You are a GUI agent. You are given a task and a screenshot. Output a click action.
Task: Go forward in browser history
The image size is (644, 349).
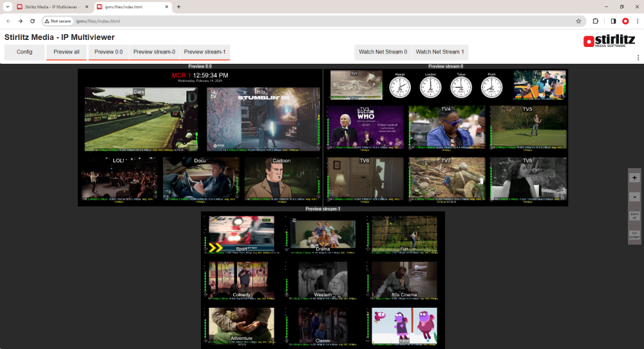[21, 21]
